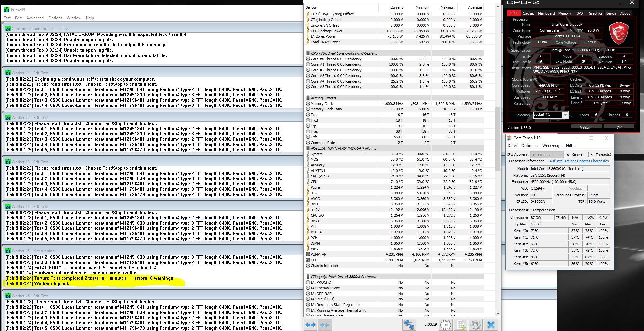The height and width of the screenshot is (331, 644).
Task: Click the PUMPFAN fan sensor icon
Action: coord(308,254)
